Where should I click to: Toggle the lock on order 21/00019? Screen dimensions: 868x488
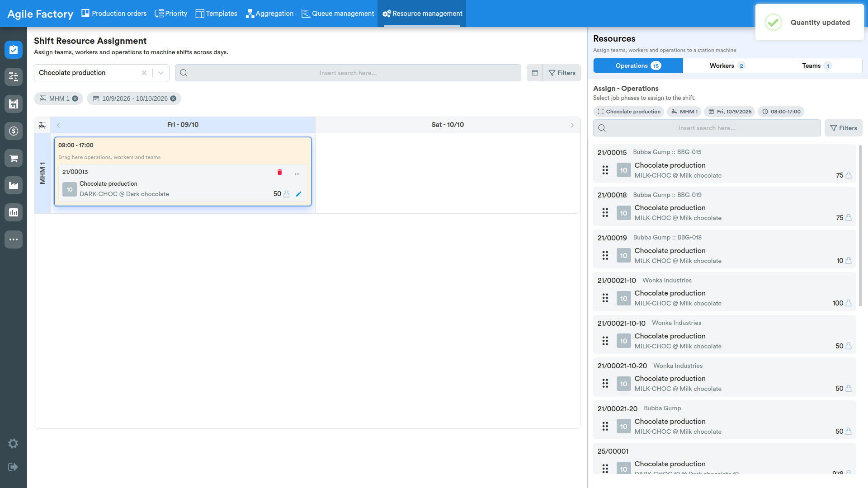[x=849, y=261]
